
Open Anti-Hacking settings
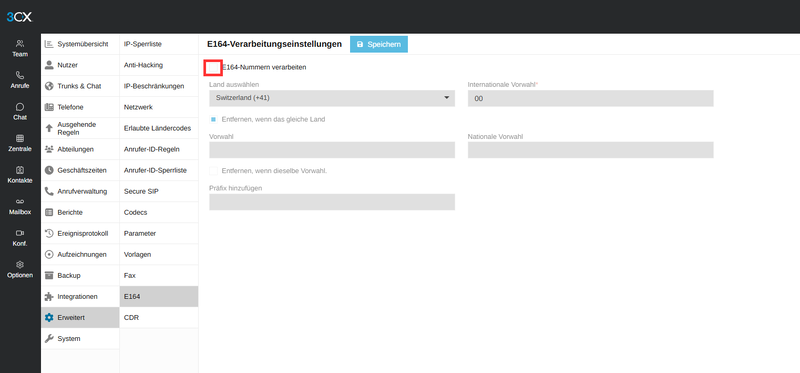[159, 65]
